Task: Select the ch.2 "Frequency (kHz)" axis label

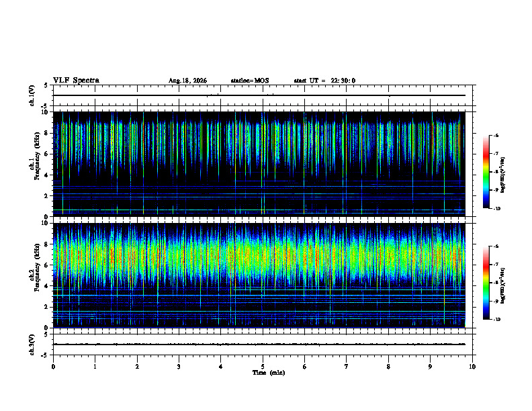Action: point(37,267)
